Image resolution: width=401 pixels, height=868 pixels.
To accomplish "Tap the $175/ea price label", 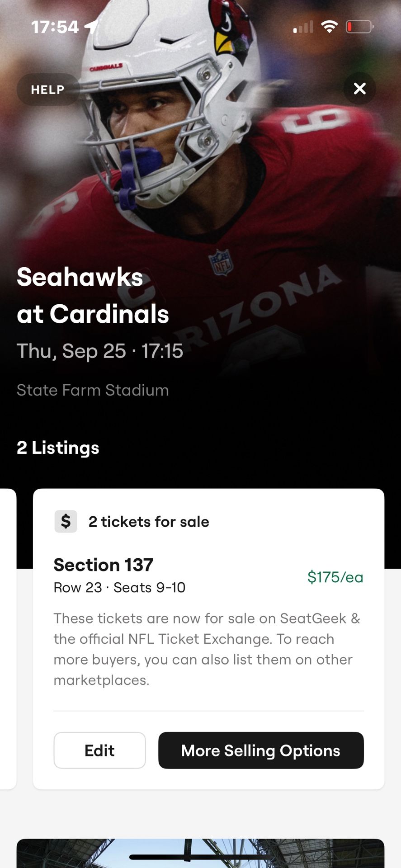I will 335,577.
